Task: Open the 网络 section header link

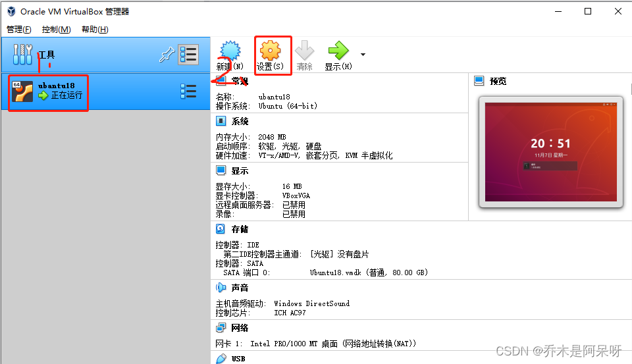Action: 240,328
